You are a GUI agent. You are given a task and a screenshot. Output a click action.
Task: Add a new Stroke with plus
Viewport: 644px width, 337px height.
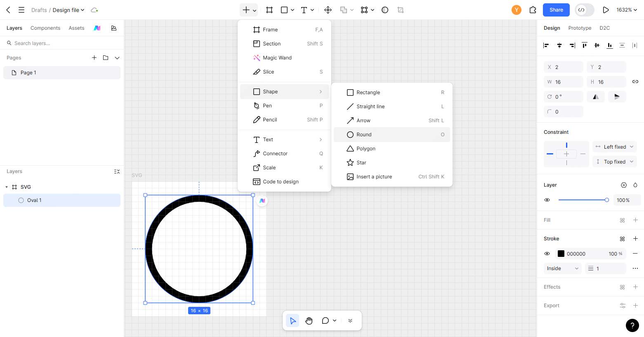tap(635, 239)
